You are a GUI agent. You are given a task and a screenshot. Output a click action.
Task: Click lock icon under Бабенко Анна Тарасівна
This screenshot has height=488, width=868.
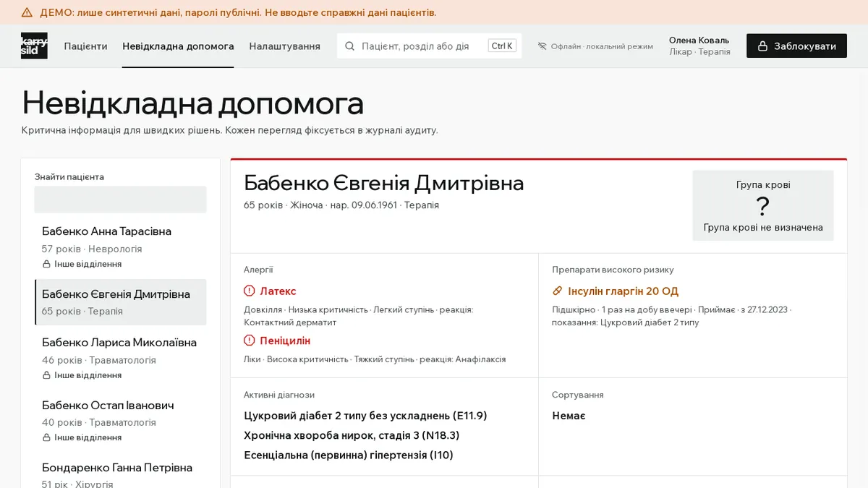[46, 265]
